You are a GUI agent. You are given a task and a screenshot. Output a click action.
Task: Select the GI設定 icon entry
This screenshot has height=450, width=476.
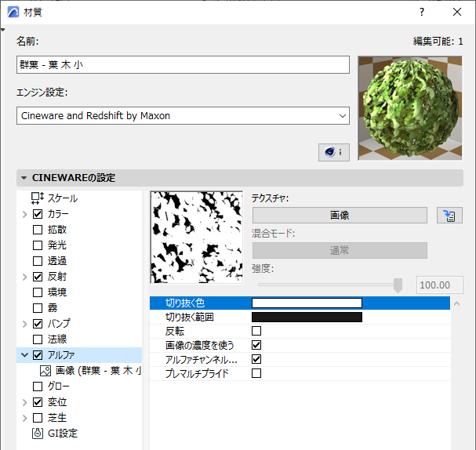38,433
